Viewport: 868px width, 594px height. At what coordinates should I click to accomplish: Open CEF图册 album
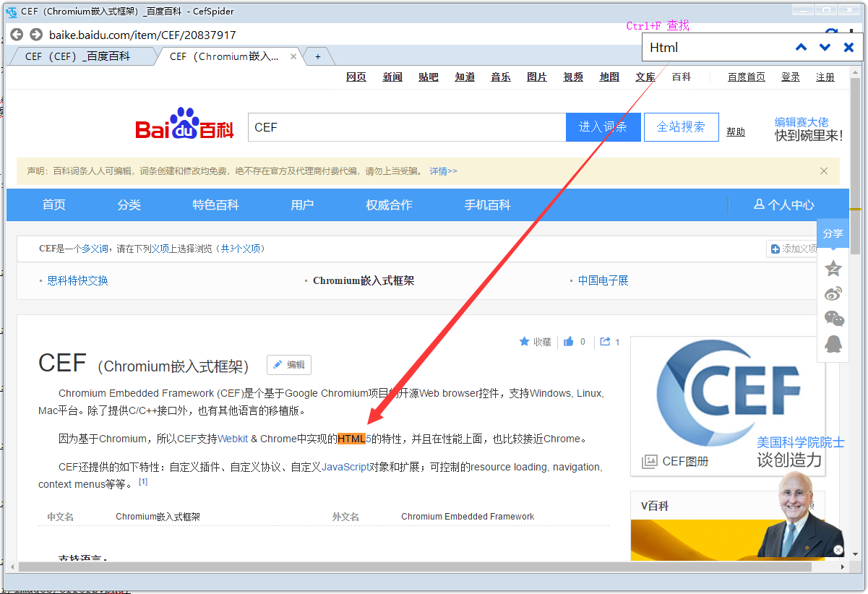(x=676, y=461)
